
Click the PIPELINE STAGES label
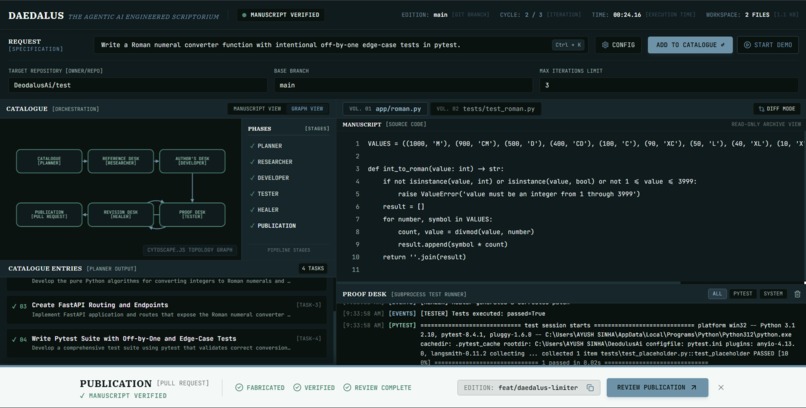point(288,250)
